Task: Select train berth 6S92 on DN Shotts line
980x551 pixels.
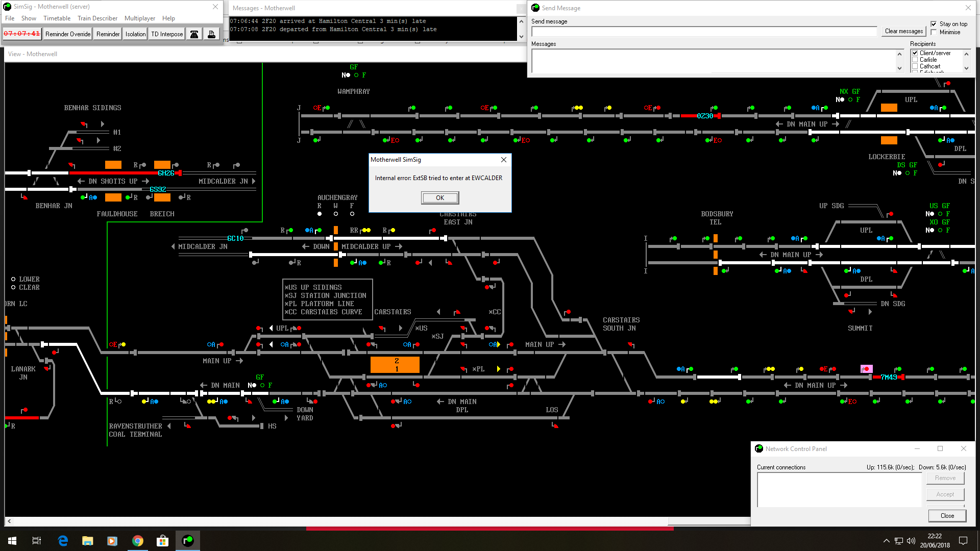Action: pos(158,190)
